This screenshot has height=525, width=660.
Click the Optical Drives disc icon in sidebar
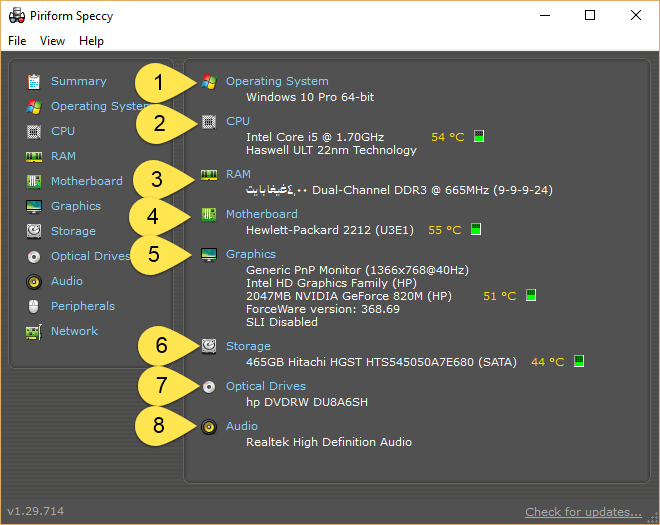tap(34, 256)
